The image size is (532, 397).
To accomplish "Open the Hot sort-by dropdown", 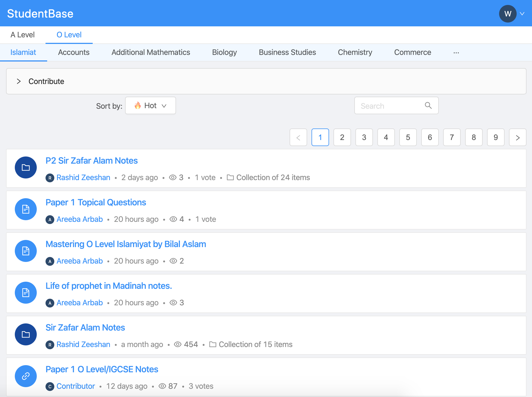I will click(151, 106).
